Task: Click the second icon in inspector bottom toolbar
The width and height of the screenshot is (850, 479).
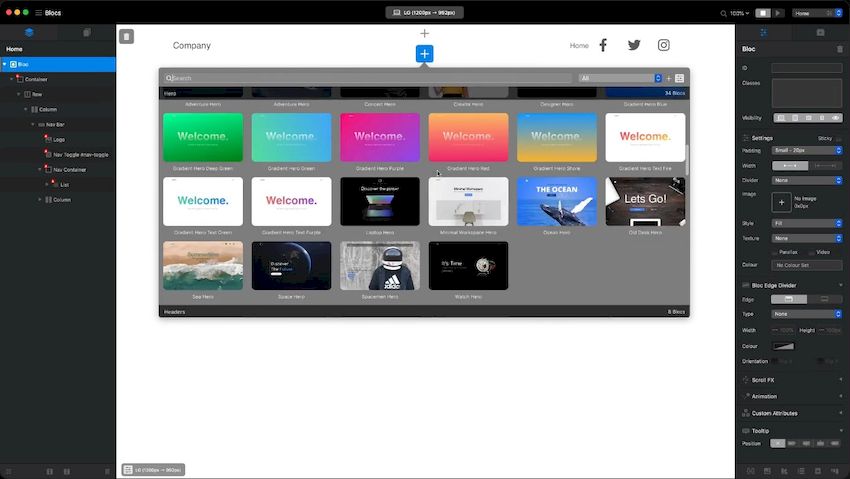Action: [767, 471]
